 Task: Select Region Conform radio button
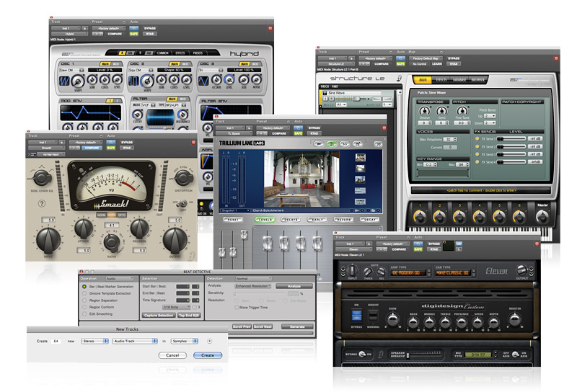[84, 307]
